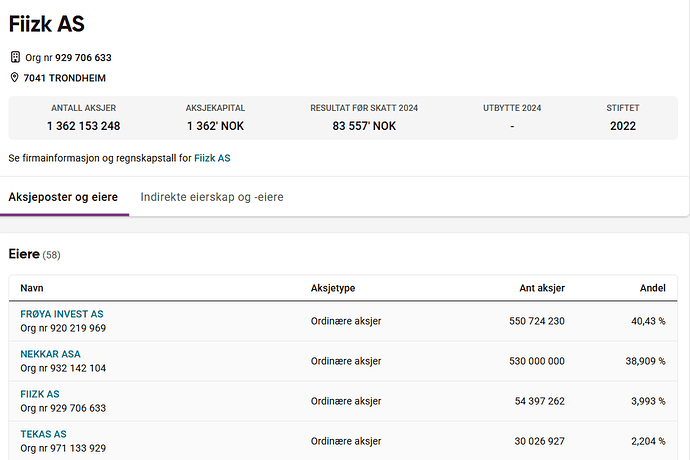The height and width of the screenshot is (460, 690).
Task: Select the 7041 TRONDHEIM address text
Action: 65,78
